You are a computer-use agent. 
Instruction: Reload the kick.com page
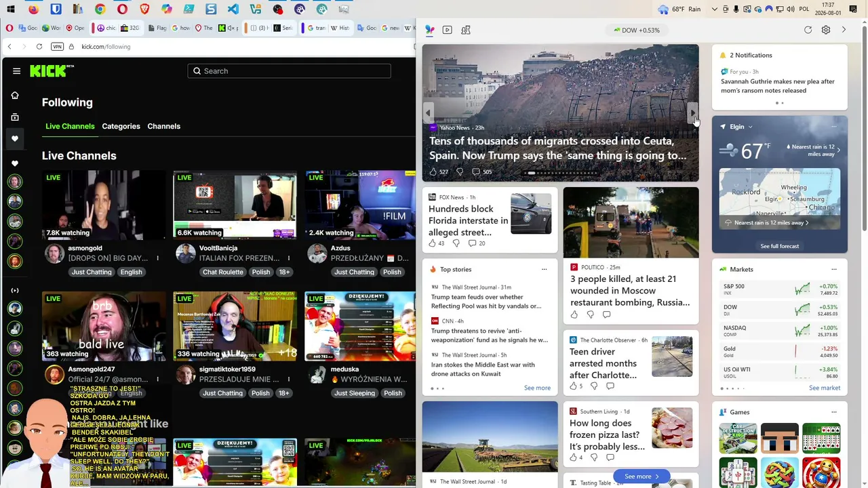[x=39, y=47]
